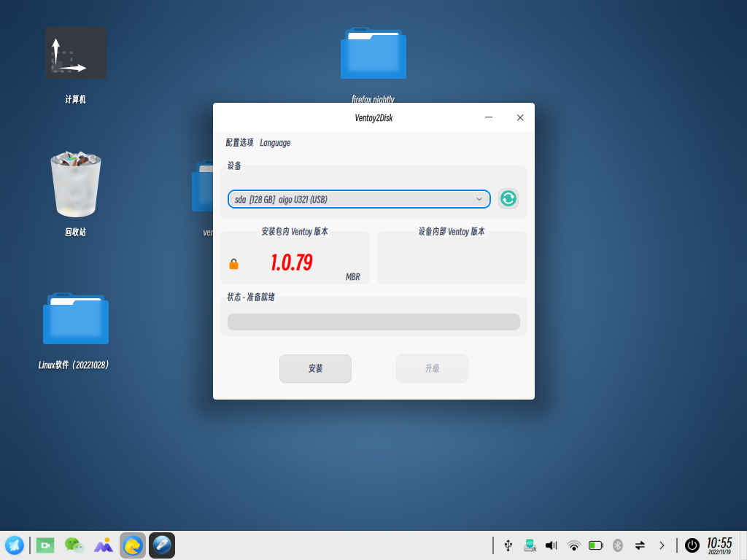Minimize the Ventoy2Disk window
747x560 pixels.
tap(488, 117)
